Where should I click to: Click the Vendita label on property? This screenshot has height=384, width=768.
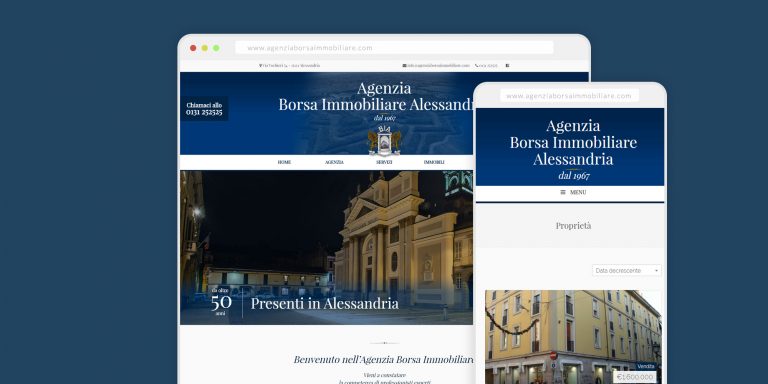[x=646, y=366]
